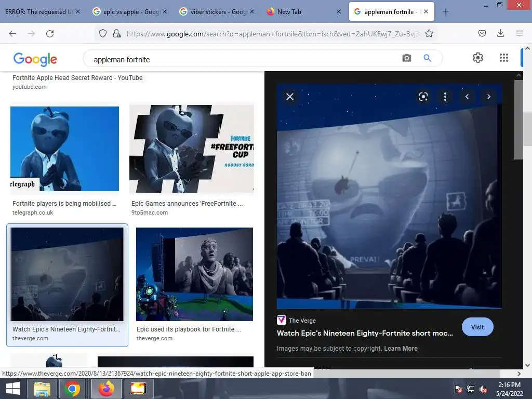Click the page scrollbar down arrow
This screenshot has width=532, height=399.
[528, 365]
